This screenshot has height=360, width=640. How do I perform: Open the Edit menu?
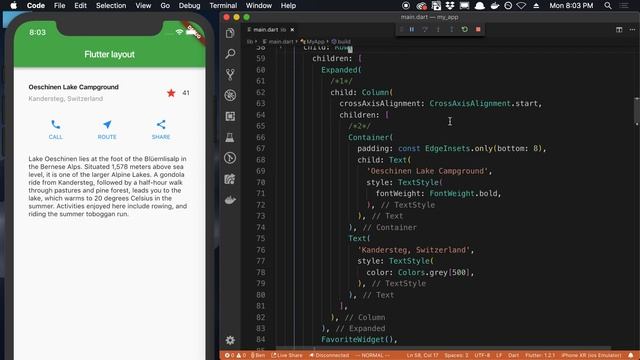pyautogui.click(x=80, y=5)
